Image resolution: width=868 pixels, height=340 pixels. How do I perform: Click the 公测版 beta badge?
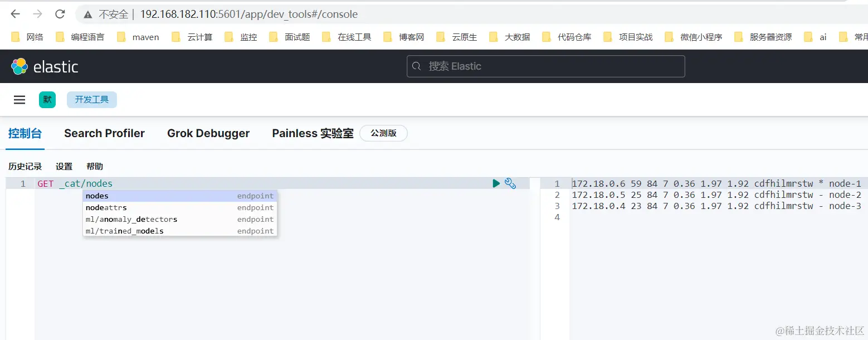(383, 133)
